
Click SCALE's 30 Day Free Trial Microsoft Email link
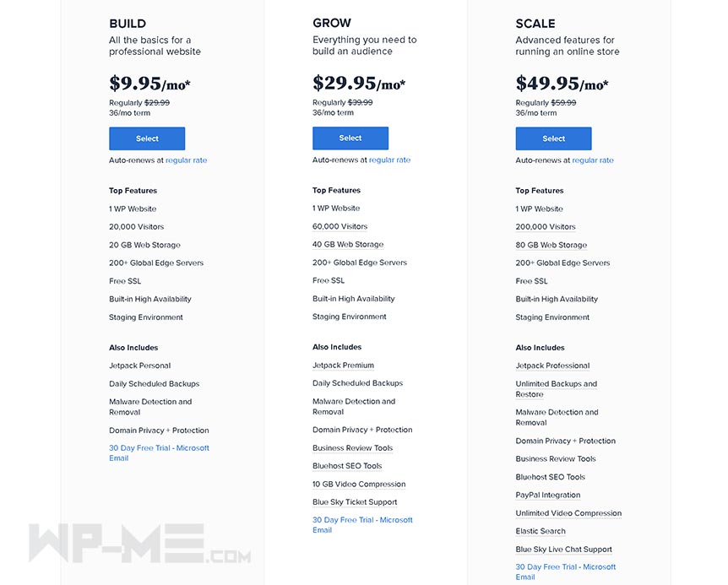point(566,571)
